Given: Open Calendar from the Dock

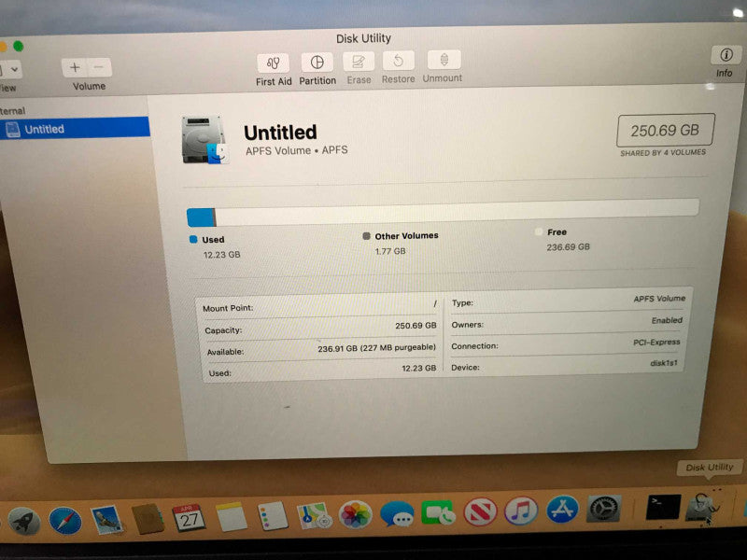Looking at the screenshot, I should (x=189, y=518).
